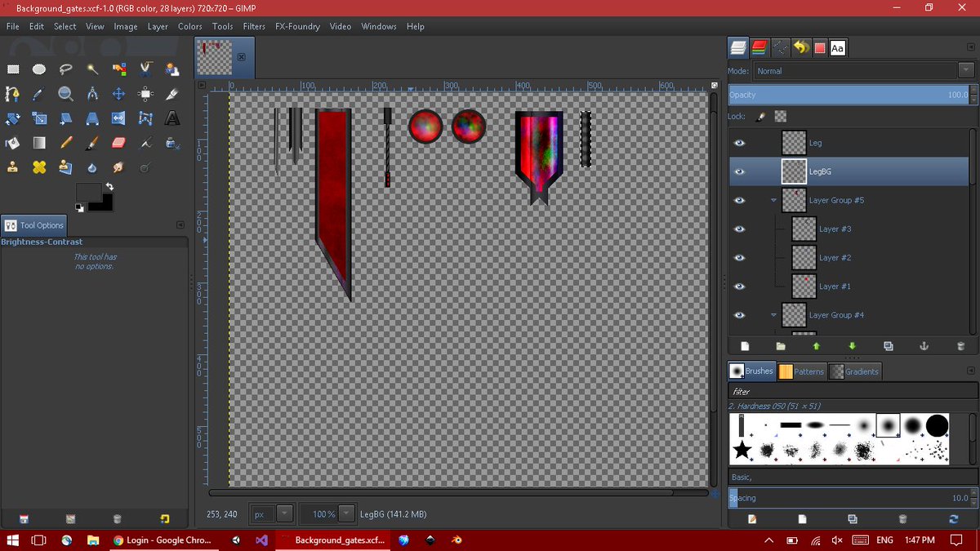
Task: Select the Cage Transform tool
Action: 146,118
